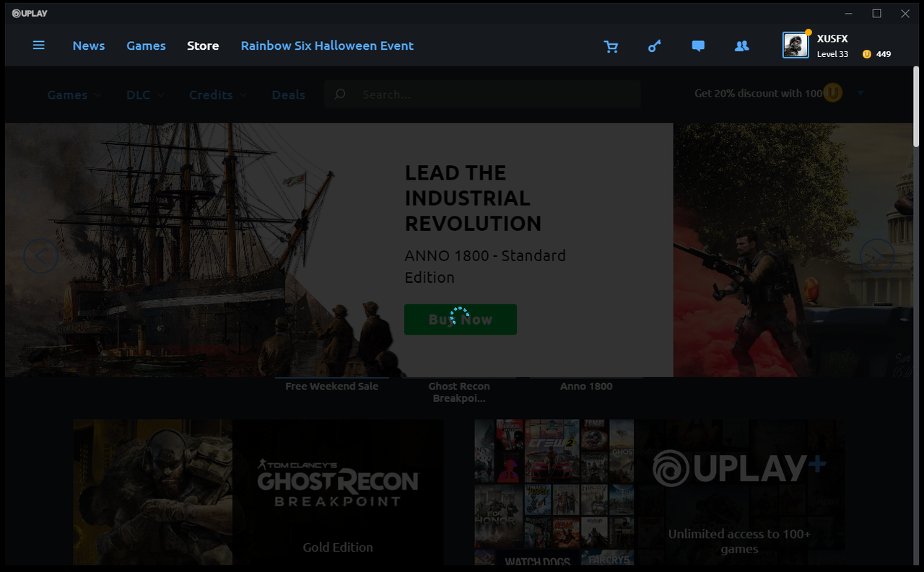Click the ANNO 1800 - Standard Edition text
Viewport: 924px width, 572px height.
pyautogui.click(x=485, y=266)
